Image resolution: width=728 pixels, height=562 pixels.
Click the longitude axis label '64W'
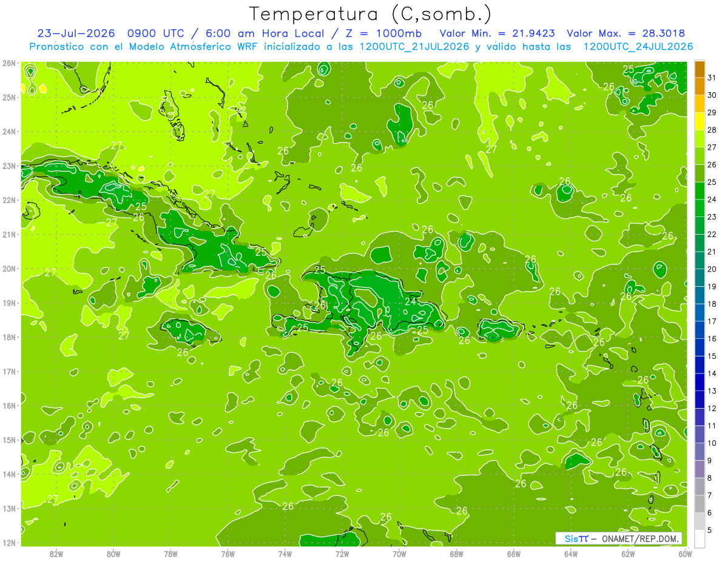point(571,554)
